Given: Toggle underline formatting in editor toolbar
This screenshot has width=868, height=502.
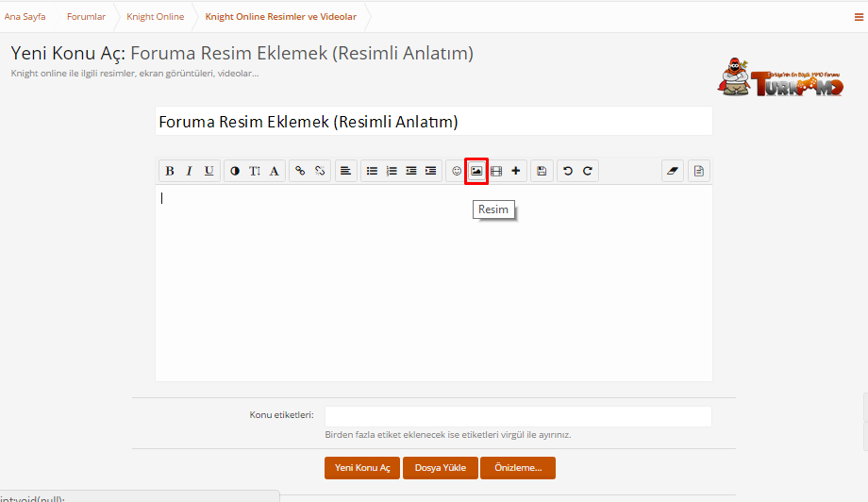Looking at the screenshot, I should pyautogui.click(x=209, y=171).
